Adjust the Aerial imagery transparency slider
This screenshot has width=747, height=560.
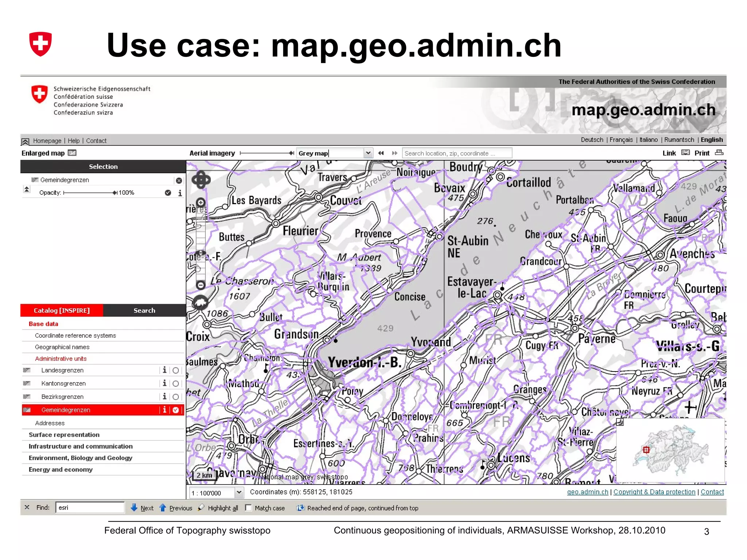point(267,153)
